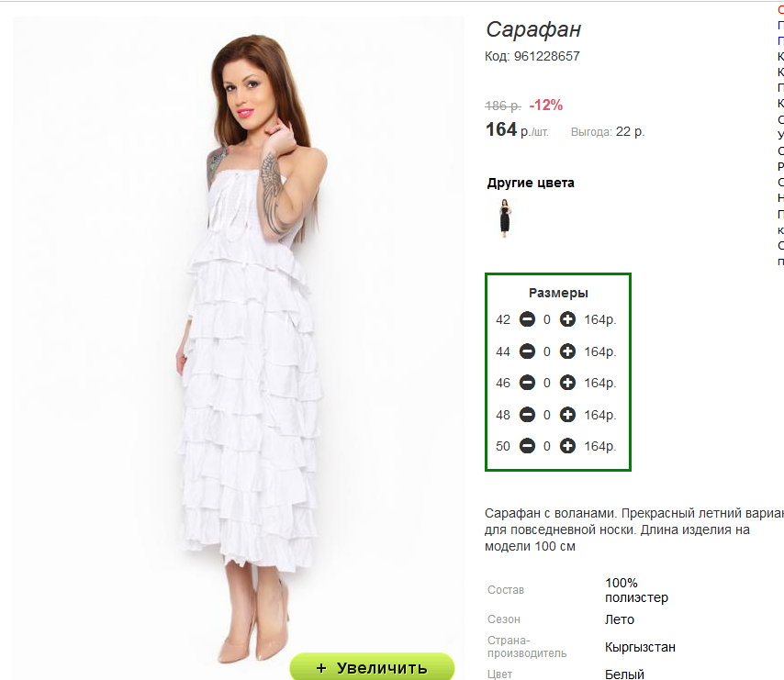Viewport: 784px width, 680px height.
Task: Remove one item of size 44
Action: tap(527, 351)
